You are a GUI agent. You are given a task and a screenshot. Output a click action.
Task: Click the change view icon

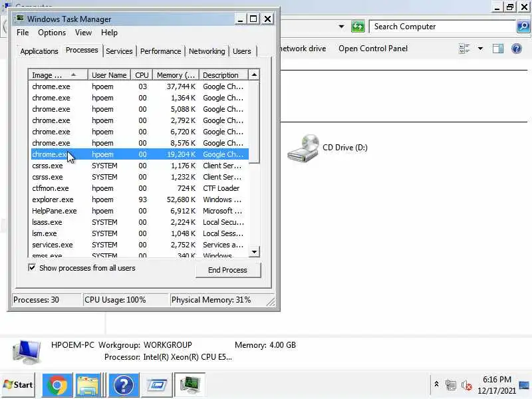[x=464, y=49]
